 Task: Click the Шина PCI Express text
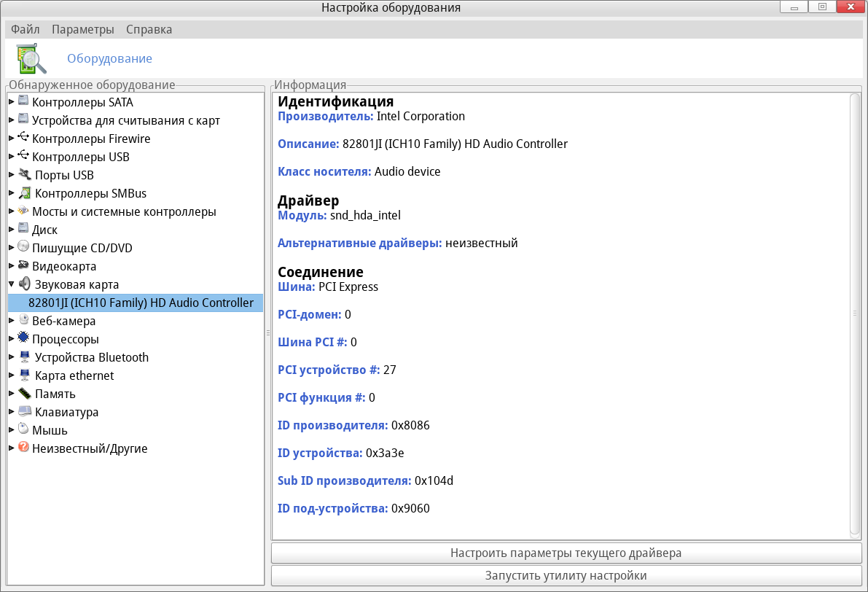328,287
